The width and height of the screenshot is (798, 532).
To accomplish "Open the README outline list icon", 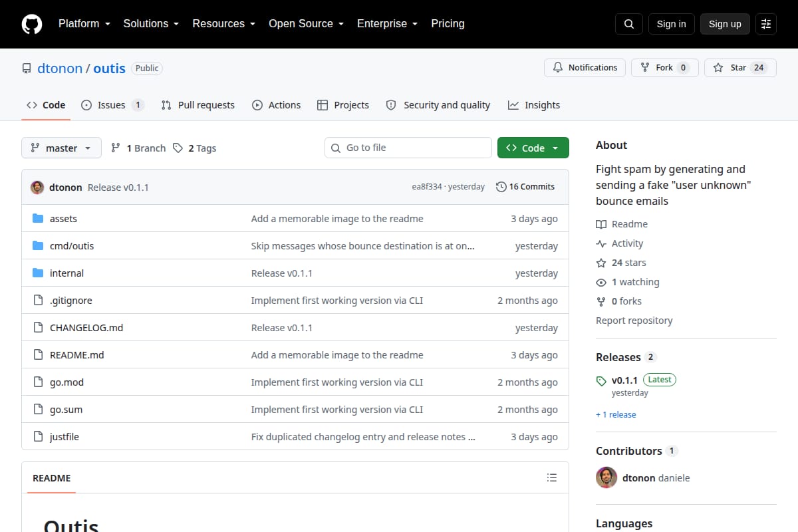I will point(551,477).
